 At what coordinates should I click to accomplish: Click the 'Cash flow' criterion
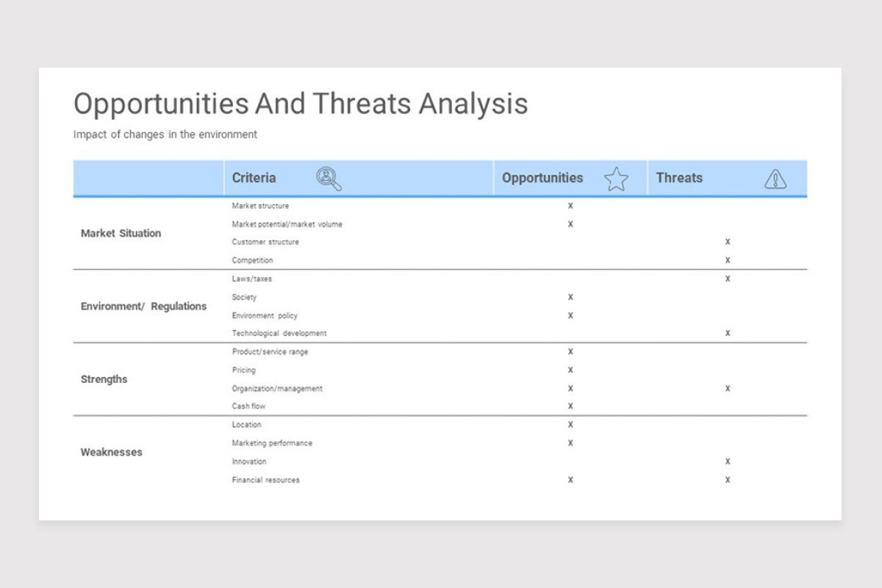point(248,406)
